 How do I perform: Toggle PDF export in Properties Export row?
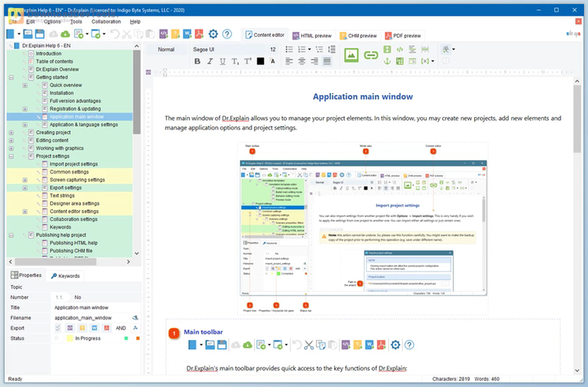[x=107, y=327]
